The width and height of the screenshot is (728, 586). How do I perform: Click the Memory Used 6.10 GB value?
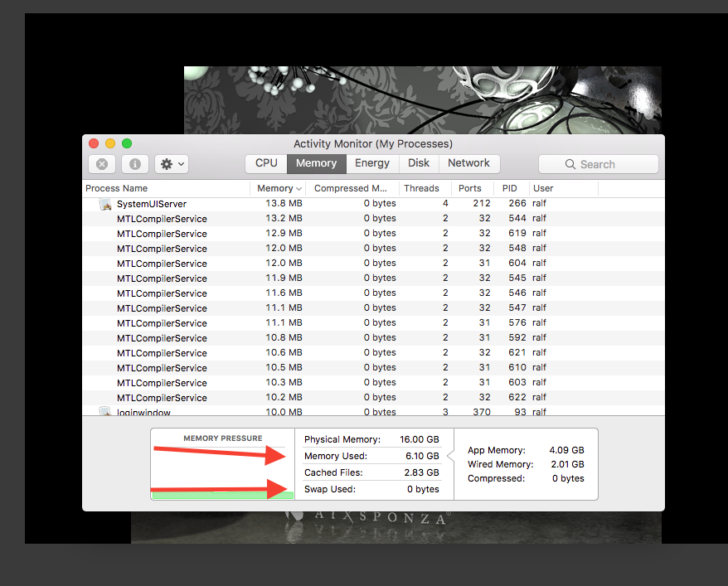tap(422, 456)
